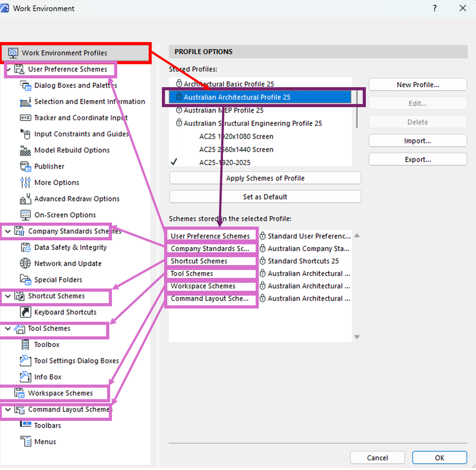Click the Keyboard Shortcuts arrow icon
The image size is (476, 470).
(x=26, y=312)
